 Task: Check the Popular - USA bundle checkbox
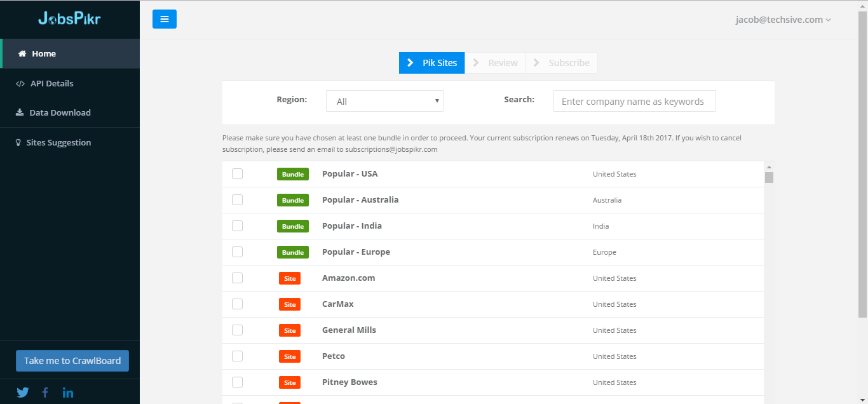pos(237,174)
